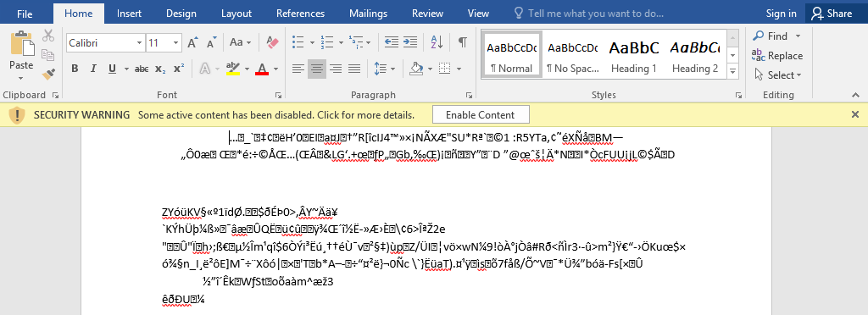868x315 pixels.
Task: Expand the Styles gallery more arrow
Action: click(x=733, y=71)
